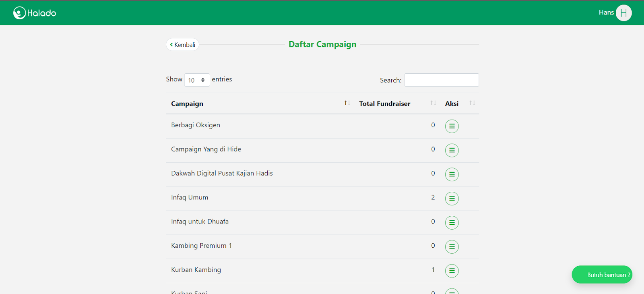This screenshot has width=644, height=294.
Task: Select the Kurban Kambing campaign name
Action: click(196, 270)
